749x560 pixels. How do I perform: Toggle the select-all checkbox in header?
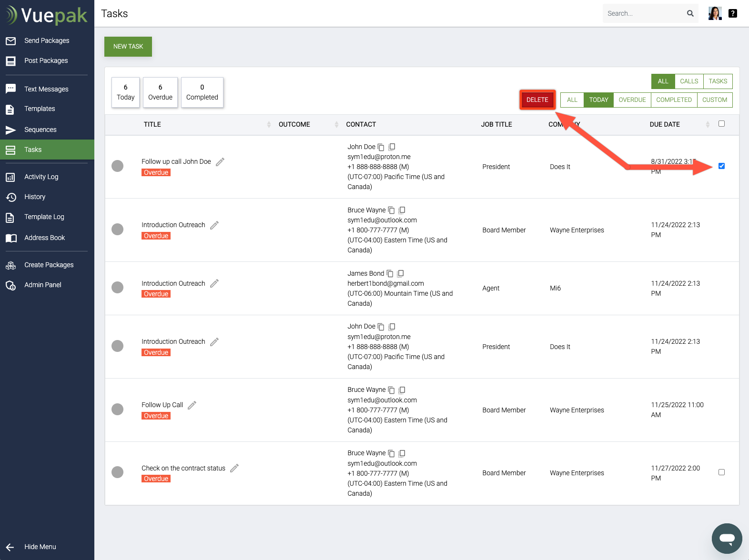point(721,124)
